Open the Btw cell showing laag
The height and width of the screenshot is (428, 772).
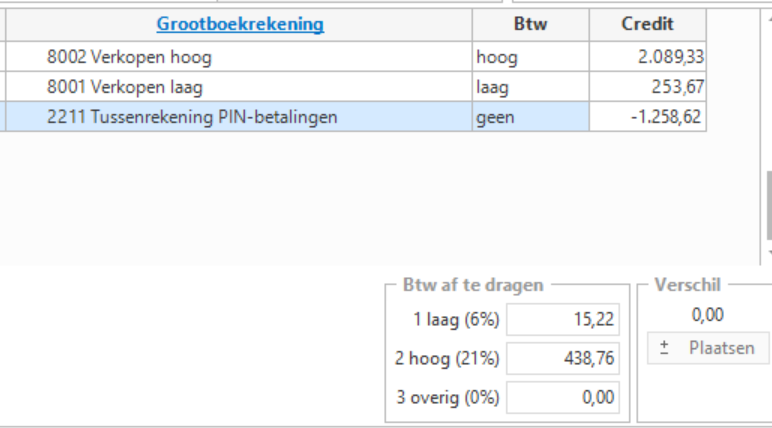pyautogui.click(x=530, y=87)
